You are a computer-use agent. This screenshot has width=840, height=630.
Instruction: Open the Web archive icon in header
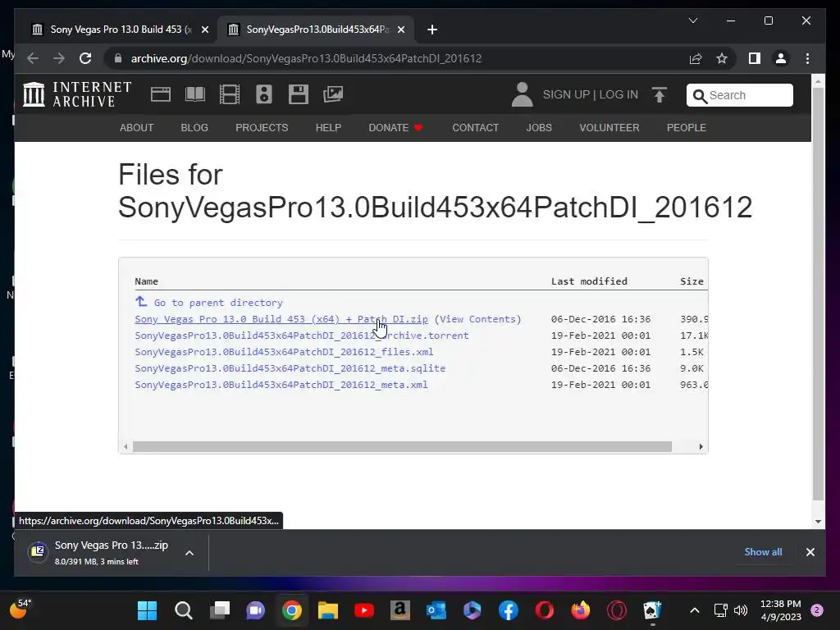coord(160,94)
